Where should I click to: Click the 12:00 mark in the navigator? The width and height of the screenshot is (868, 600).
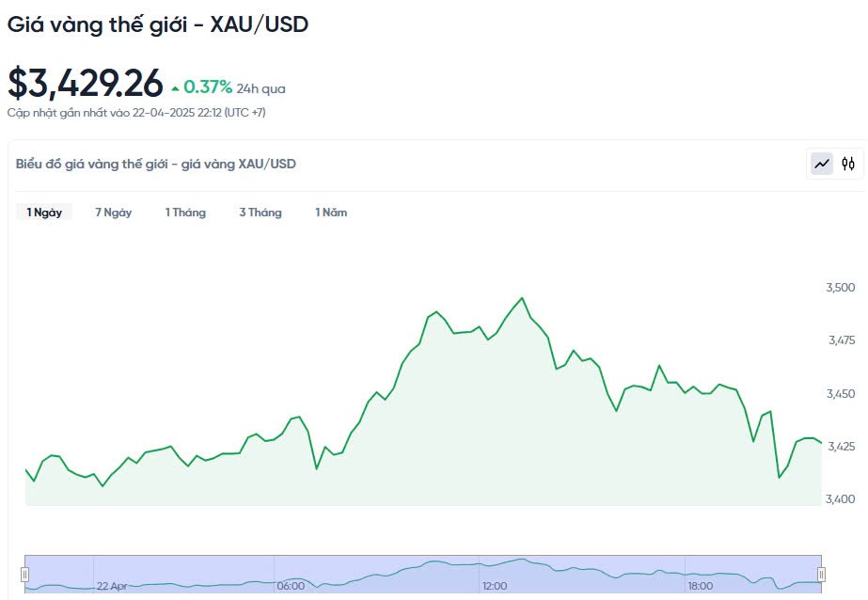(495, 586)
